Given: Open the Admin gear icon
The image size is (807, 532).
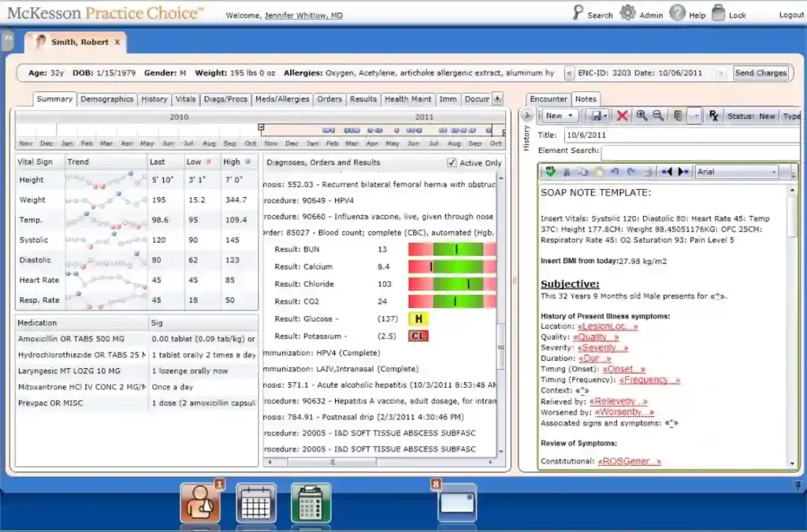Looking at the screenshot, I should pyautogui.click(x=628, y=13).
